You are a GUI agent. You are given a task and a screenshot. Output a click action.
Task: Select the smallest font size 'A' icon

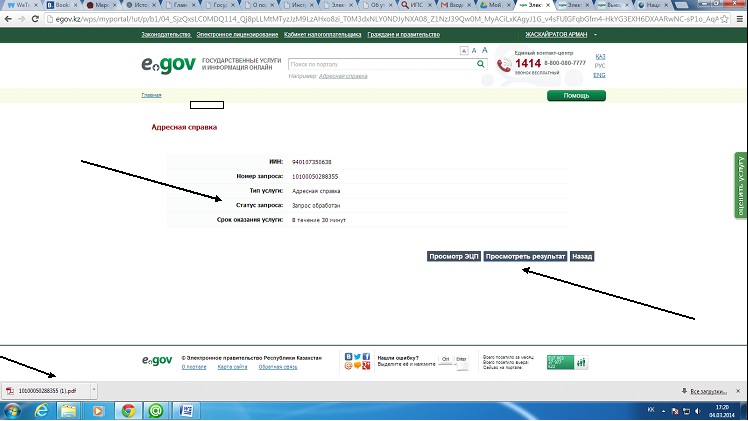click(x=464, y=50)
